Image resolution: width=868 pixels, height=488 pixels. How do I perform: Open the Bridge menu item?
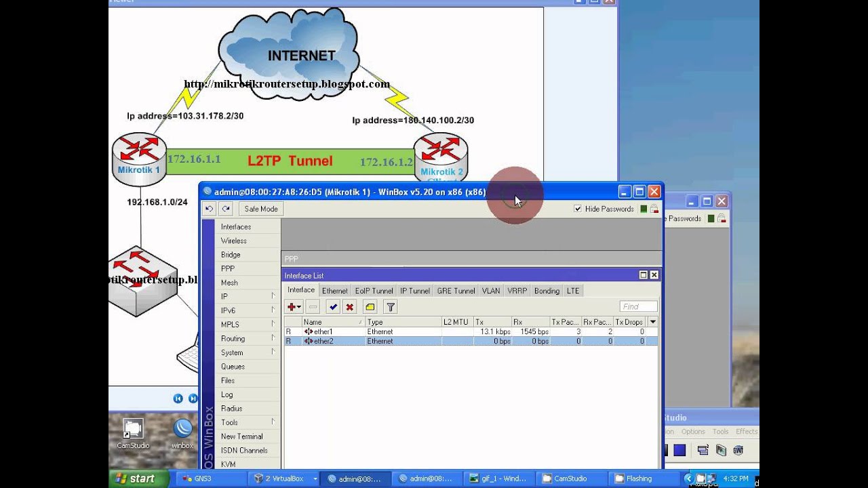tap(248, 255)
